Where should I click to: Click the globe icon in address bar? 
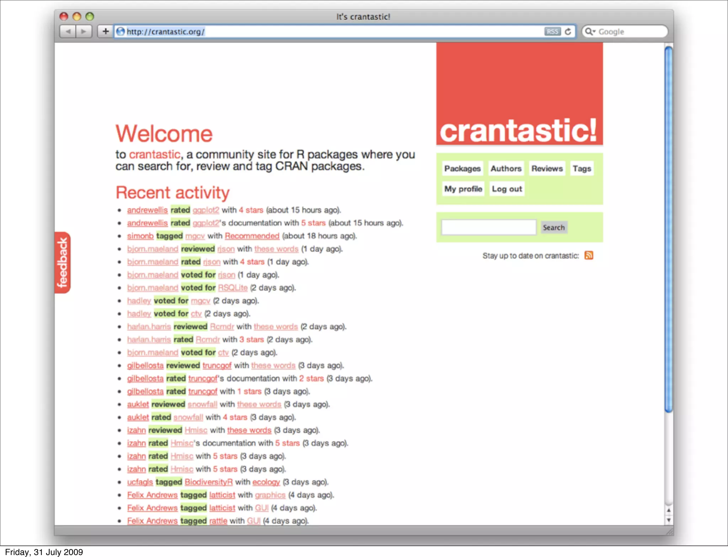[x=121, y=32]
